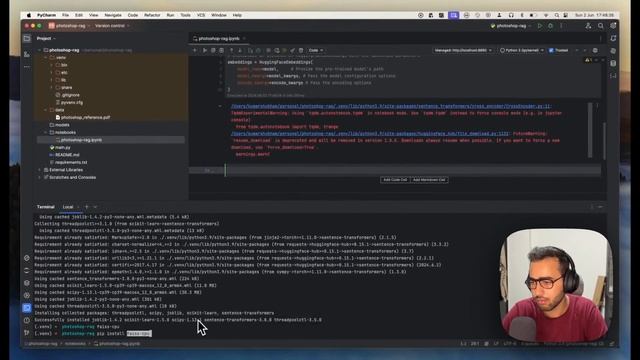
Task: Open the file_download.py path link in output
Action: 370,133
